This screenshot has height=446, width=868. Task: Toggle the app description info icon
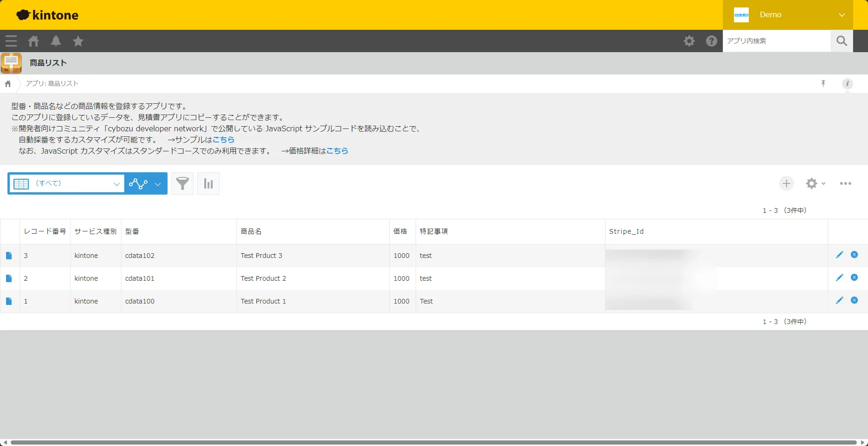pos(847,84)
